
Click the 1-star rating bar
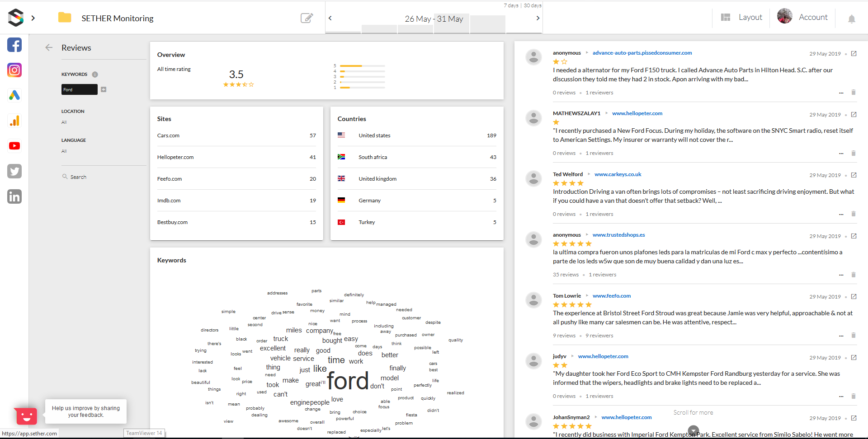point(362,88)
